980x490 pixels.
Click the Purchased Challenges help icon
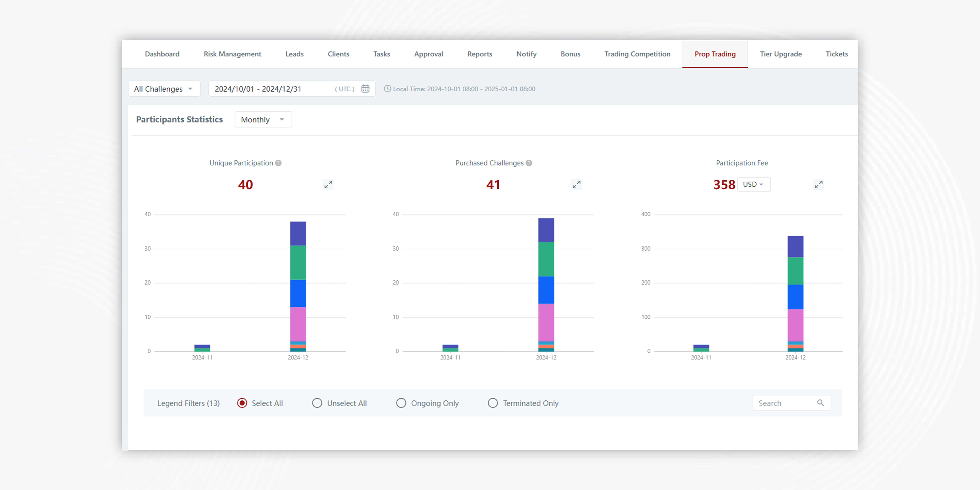(x=529, y=163)
